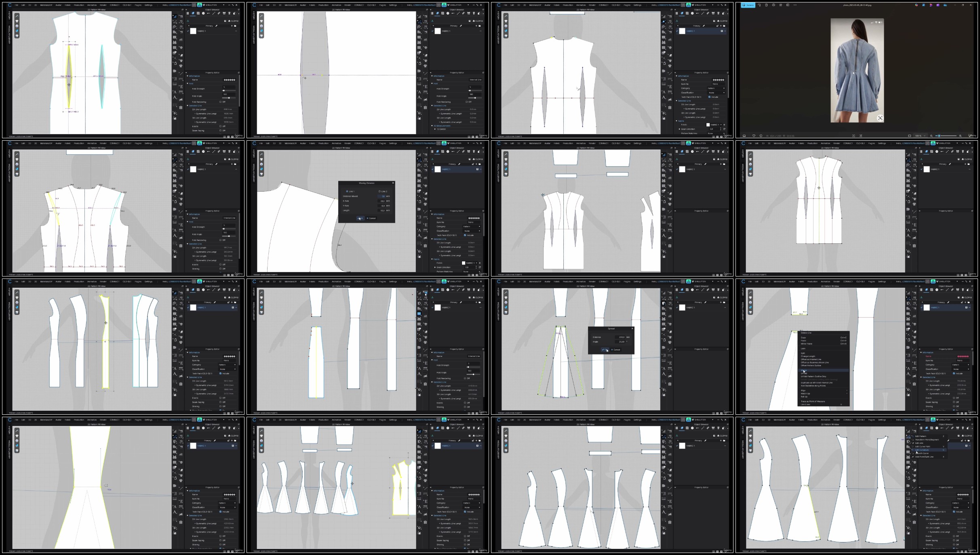Toggle the filmstrip icon in Photos status bar
Viewport: 980px width, 555px height.
(744, 136)
